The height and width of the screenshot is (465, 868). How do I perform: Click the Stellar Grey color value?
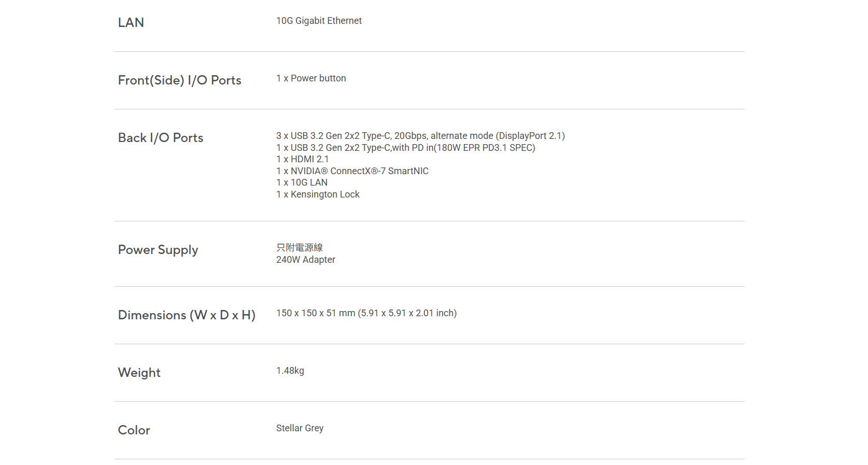point(300,428)
